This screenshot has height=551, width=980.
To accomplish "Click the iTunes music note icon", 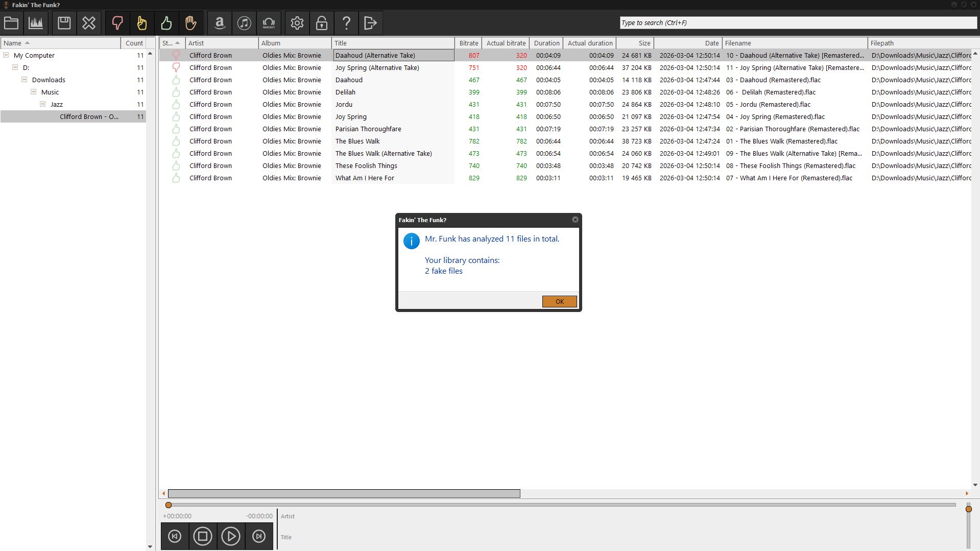I will 244,23.
